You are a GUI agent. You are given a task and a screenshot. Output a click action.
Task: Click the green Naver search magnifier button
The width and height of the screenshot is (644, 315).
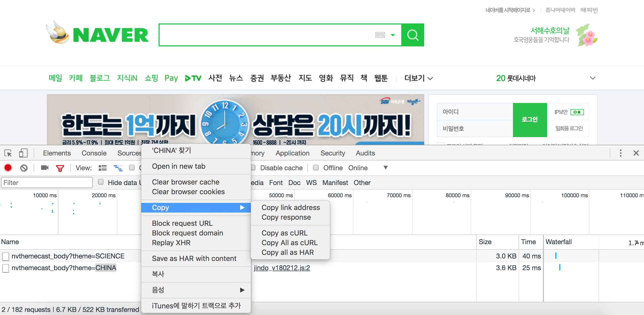point(413,35)
